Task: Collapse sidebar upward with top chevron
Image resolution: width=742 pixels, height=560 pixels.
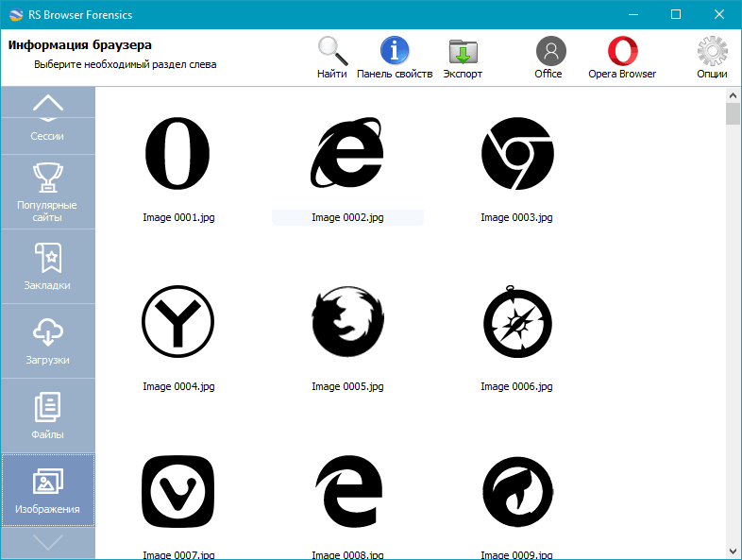Action: pos(48,102)
